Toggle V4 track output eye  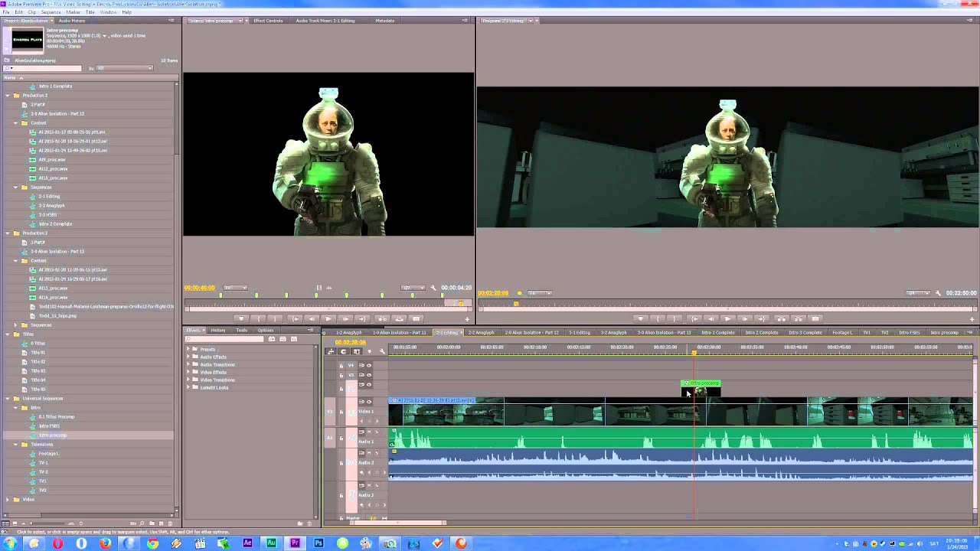coord(368,366)
